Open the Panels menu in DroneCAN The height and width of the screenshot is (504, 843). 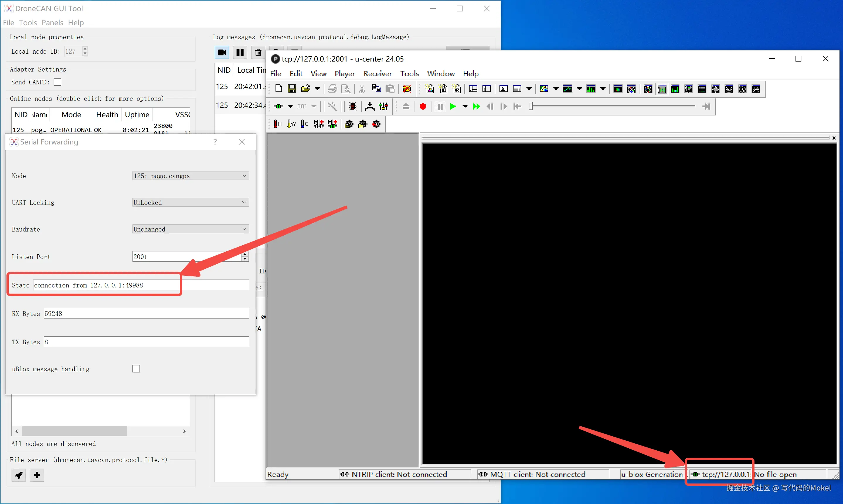coord(52,23)
